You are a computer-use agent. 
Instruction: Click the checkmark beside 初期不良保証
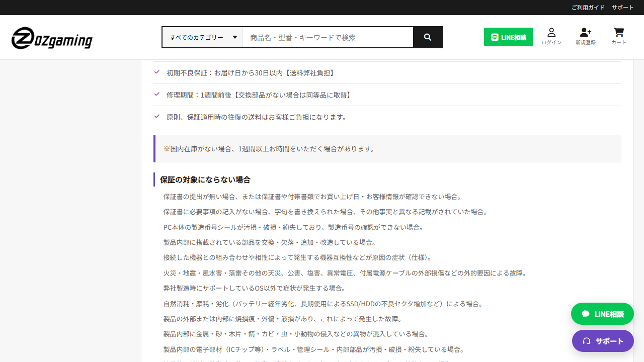point(157,72)
